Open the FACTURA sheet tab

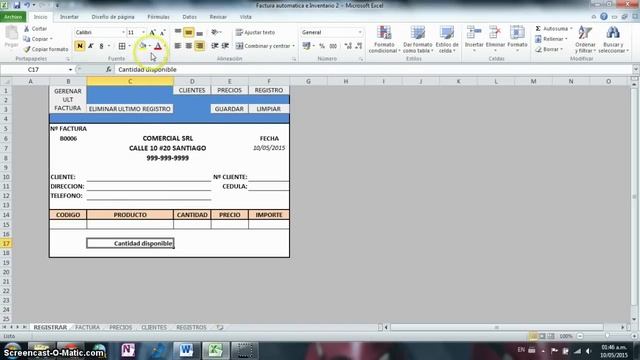click(87, 327)
